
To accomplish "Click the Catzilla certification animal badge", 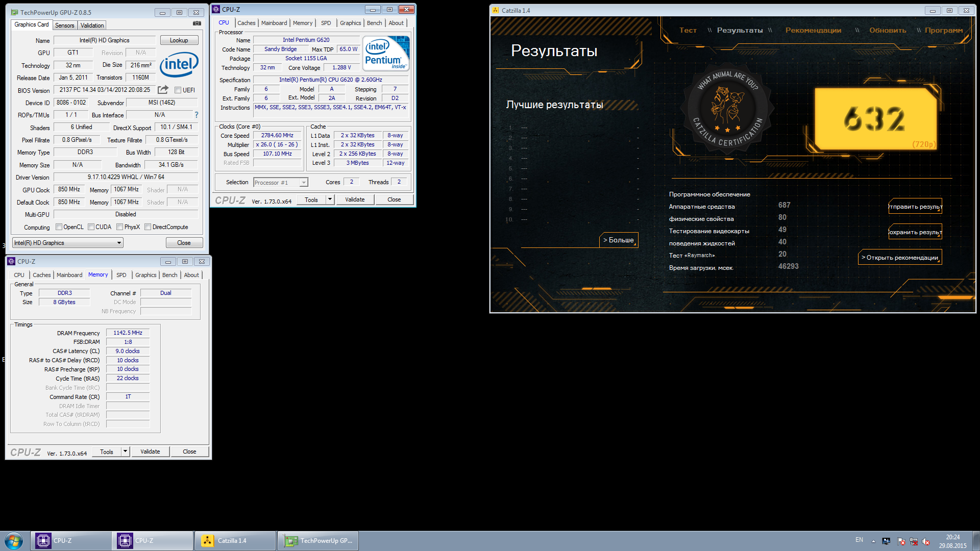I will [728, 109].
